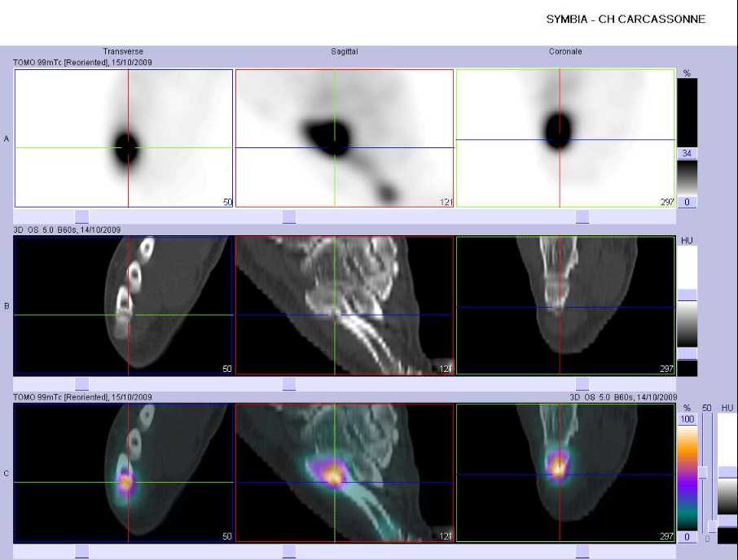Click slice slider thumb under row C coronal
The width and height of the screenshot is (738, 560).
click(582, 552)
